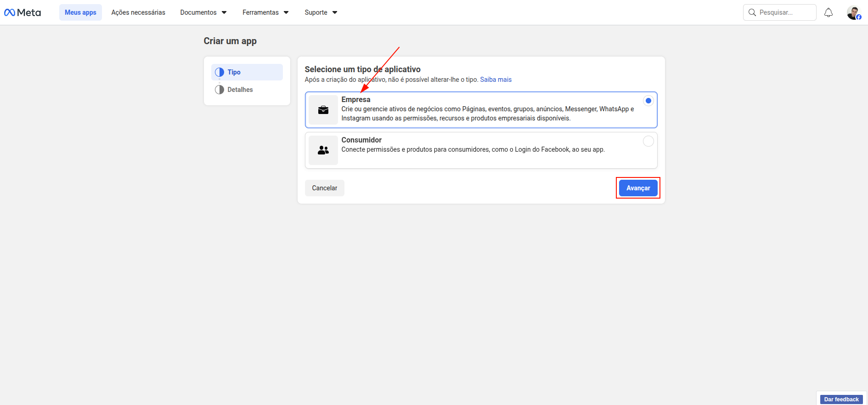This screenshot has height=405, width=868.
Task: Click the Empresa briefcase icon
Action: tap(323, 110)
